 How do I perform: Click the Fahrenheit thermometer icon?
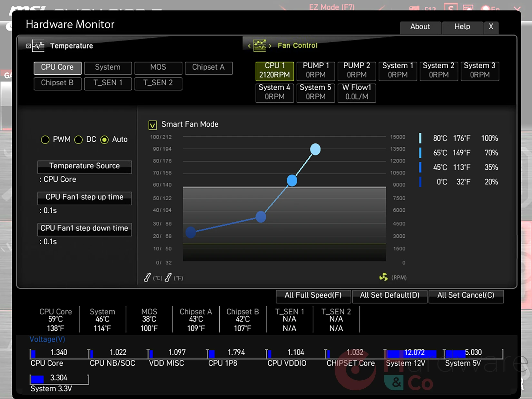tap(168, 277)
